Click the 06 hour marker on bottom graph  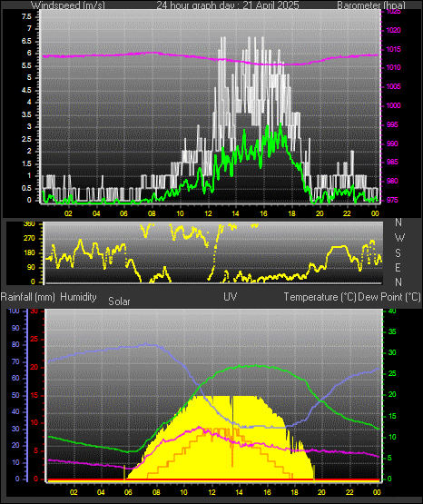(129, 492)
